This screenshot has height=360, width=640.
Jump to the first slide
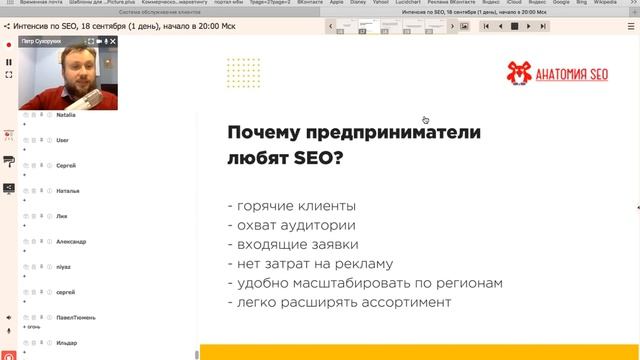click(486, 27)
